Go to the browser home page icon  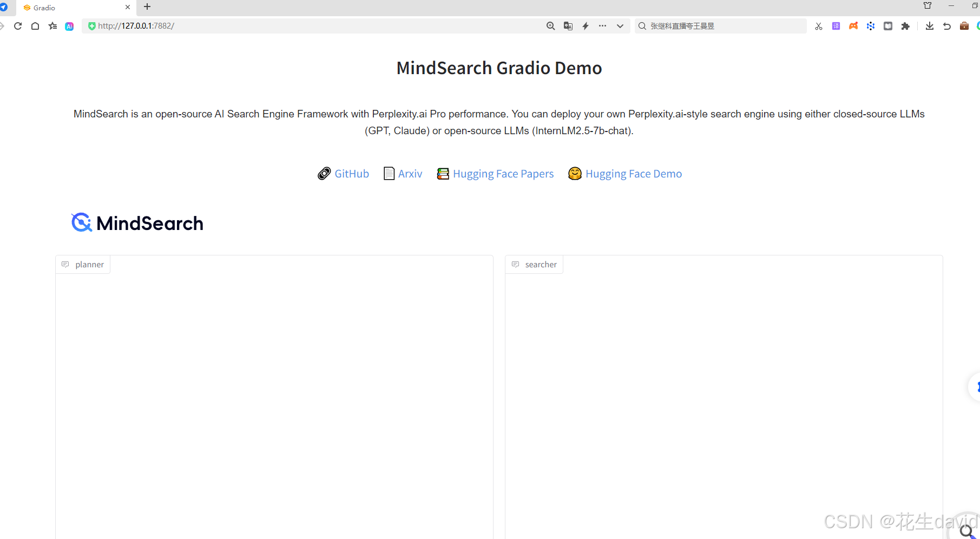[35, 26]
